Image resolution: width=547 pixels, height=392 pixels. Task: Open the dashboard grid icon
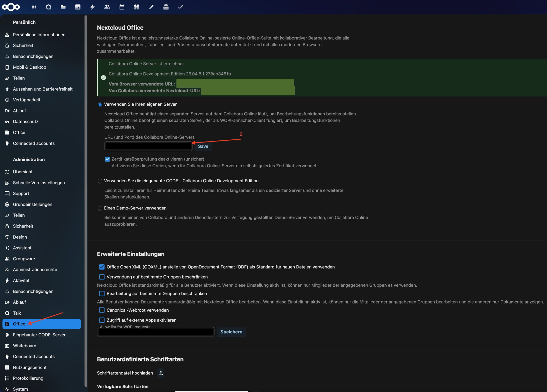point(34,7)
